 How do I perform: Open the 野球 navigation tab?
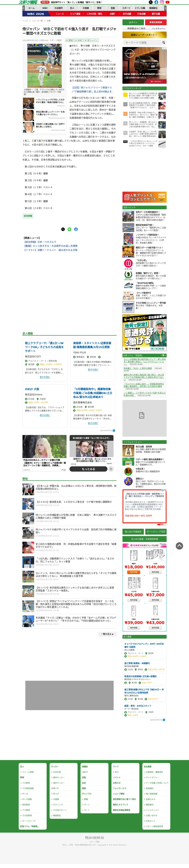(99, 8)
